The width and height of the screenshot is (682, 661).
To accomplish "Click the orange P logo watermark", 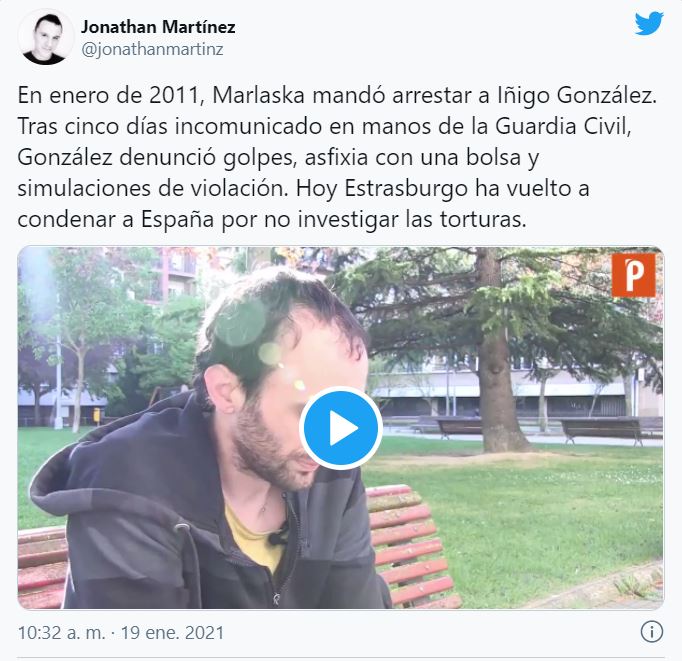I will (x=633, y=275).
